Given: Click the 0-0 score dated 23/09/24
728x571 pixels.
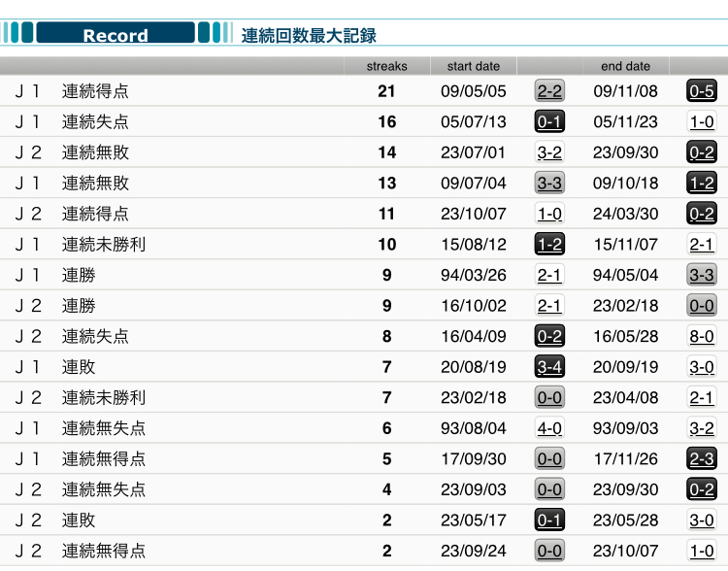Looking at the screenshot, I should click(549, 551).
